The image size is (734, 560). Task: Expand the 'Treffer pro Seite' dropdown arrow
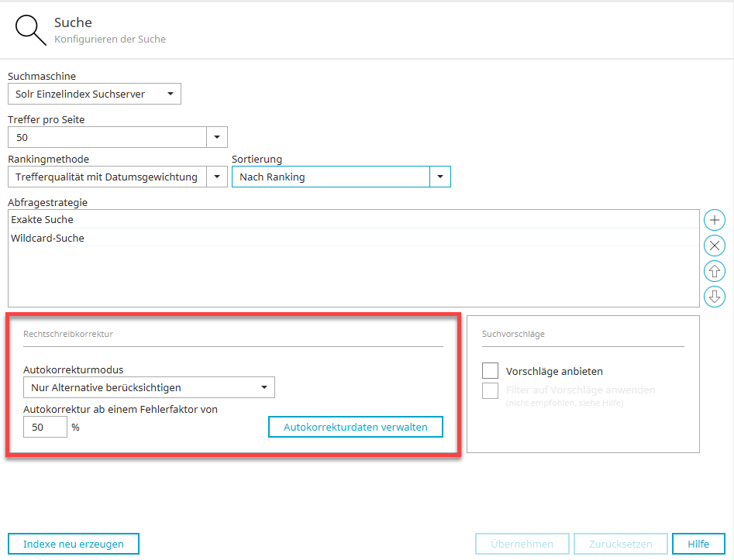217,138
